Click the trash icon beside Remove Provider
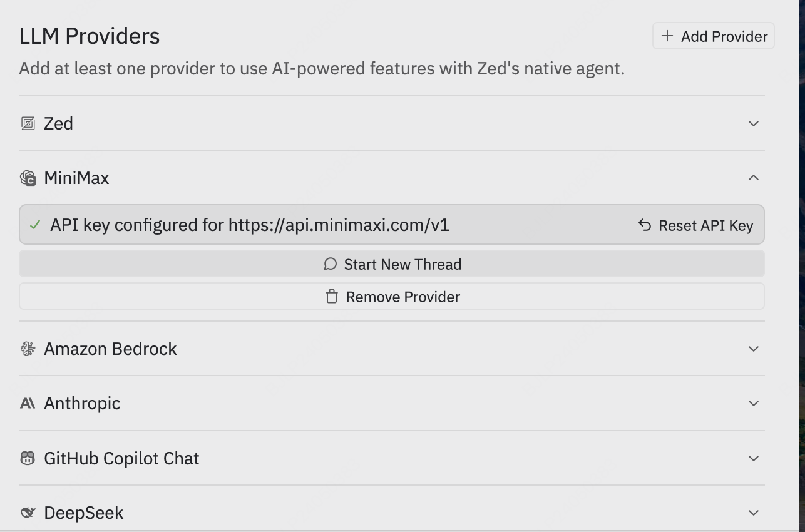 click(x=332, y=297)
